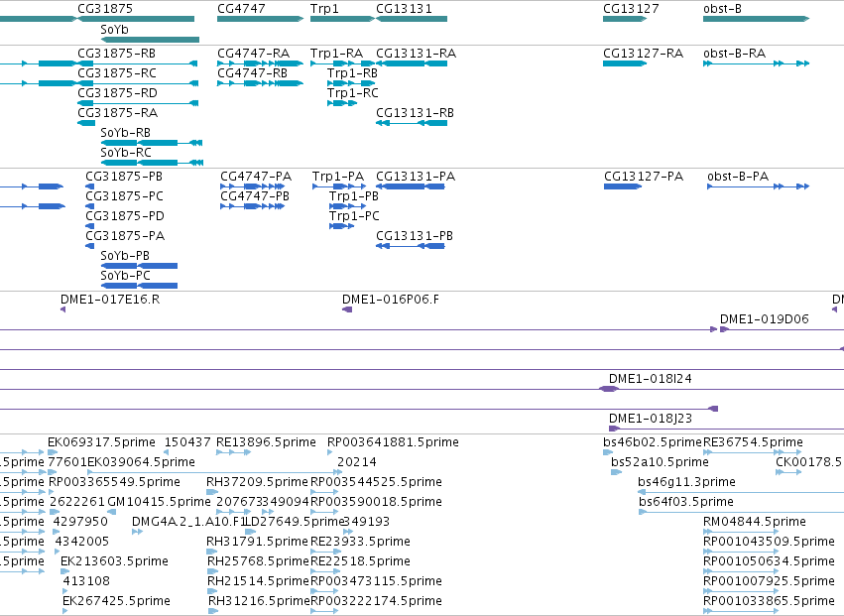
Task: Click the Trp1-PB protein label
Action: click(354, 196)
